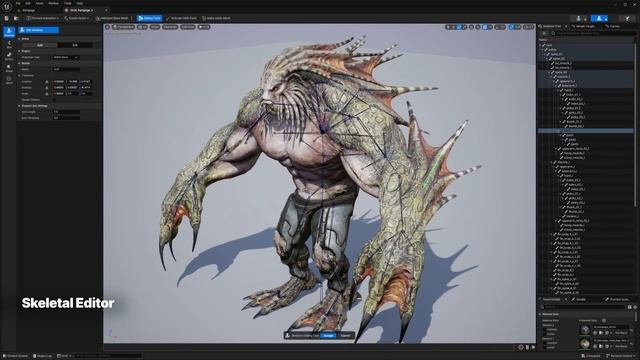Click the record animation icon below the viewport
The height and width of the screenshot is (360, 640).
point(521,347)
